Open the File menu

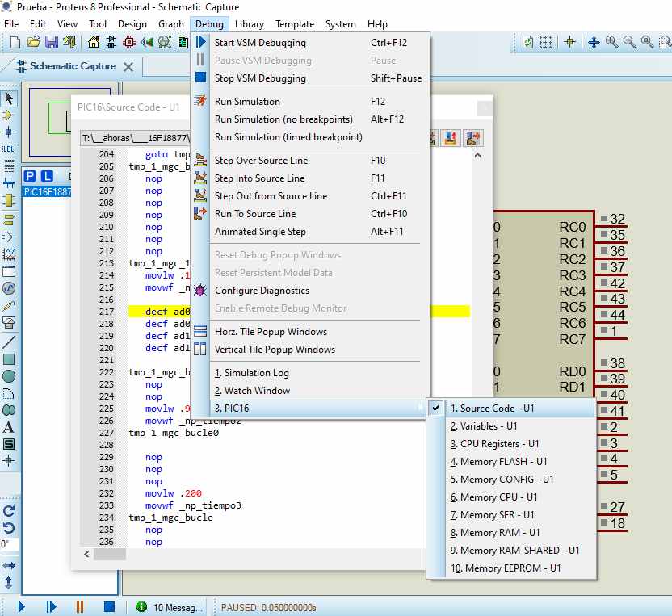tap(11, 24)
